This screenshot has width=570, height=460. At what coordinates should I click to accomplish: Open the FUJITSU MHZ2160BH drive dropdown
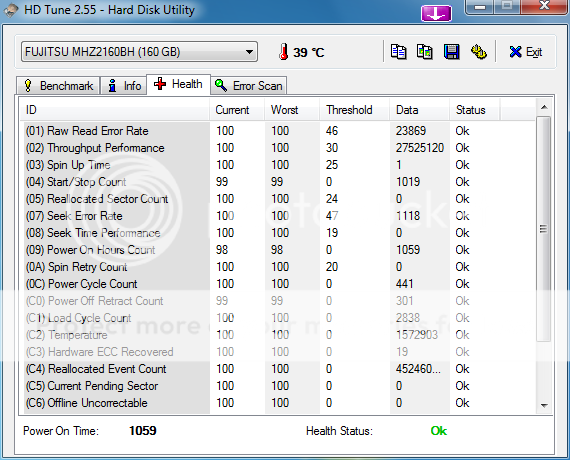139,52
